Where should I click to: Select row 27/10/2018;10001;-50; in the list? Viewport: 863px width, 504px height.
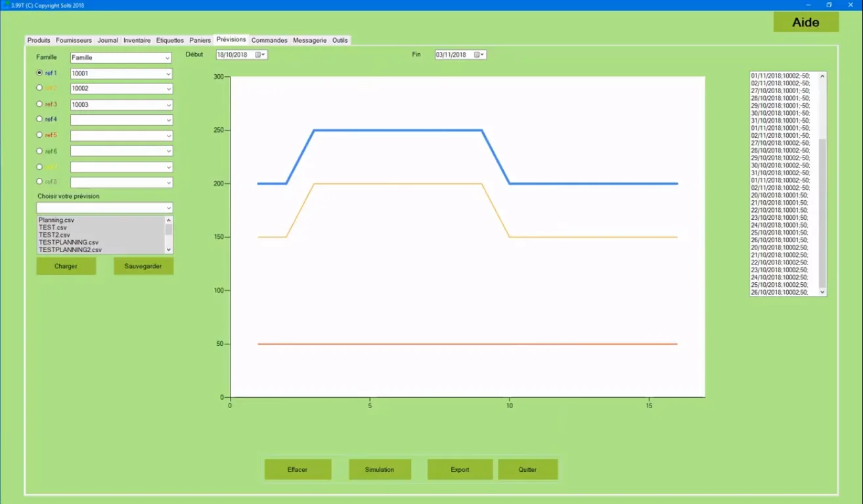pyautogui.click(x=780, y=91)
